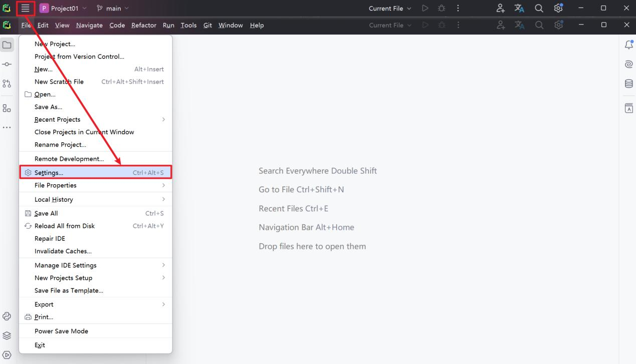Screen dimensions: 636x364
Task: Open the AI Assistant spiral icon
Action: click(628, 64)
